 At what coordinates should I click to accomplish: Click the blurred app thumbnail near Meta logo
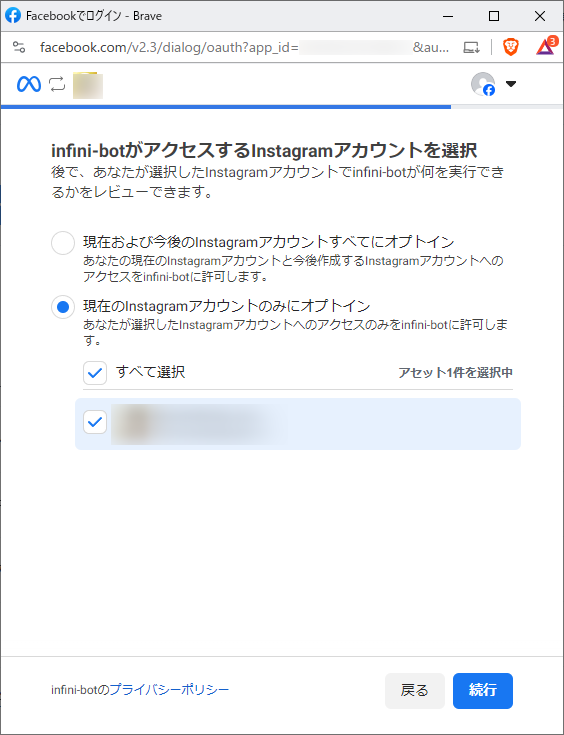click(x=88, y=85)
